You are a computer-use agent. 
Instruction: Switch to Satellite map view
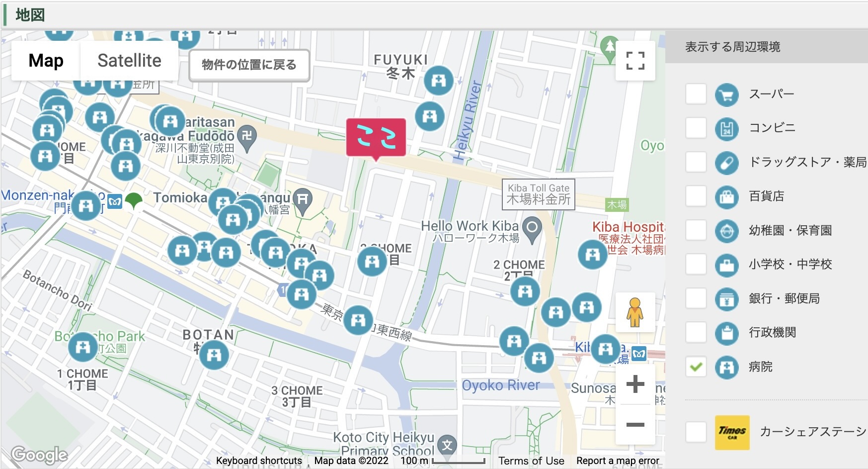pyautogui.click(x=129, y=61)
